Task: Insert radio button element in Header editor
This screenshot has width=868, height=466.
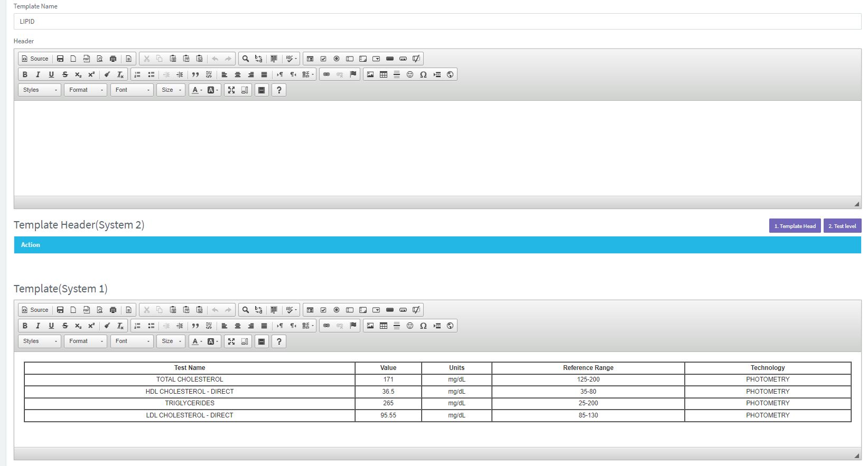Action: tap(337, 59)
